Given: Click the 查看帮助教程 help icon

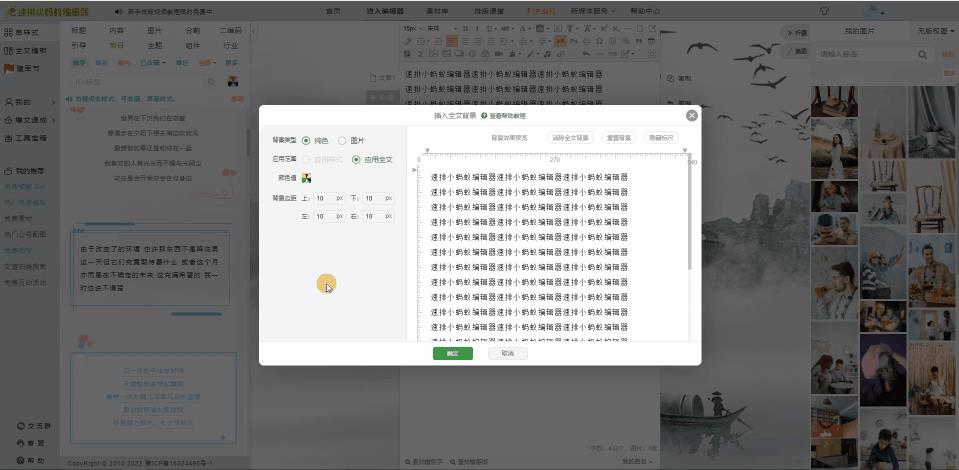Looking at the screenshot, I should pos(484,116).
